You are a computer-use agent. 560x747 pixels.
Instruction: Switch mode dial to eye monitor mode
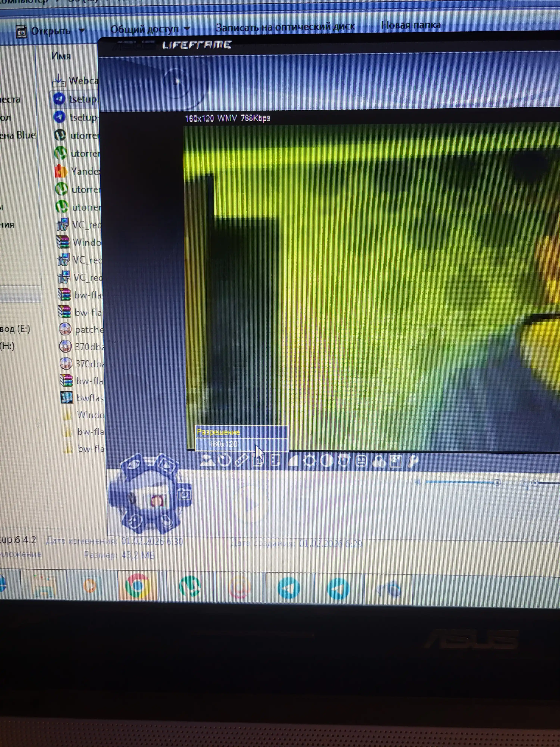point(133,464)
